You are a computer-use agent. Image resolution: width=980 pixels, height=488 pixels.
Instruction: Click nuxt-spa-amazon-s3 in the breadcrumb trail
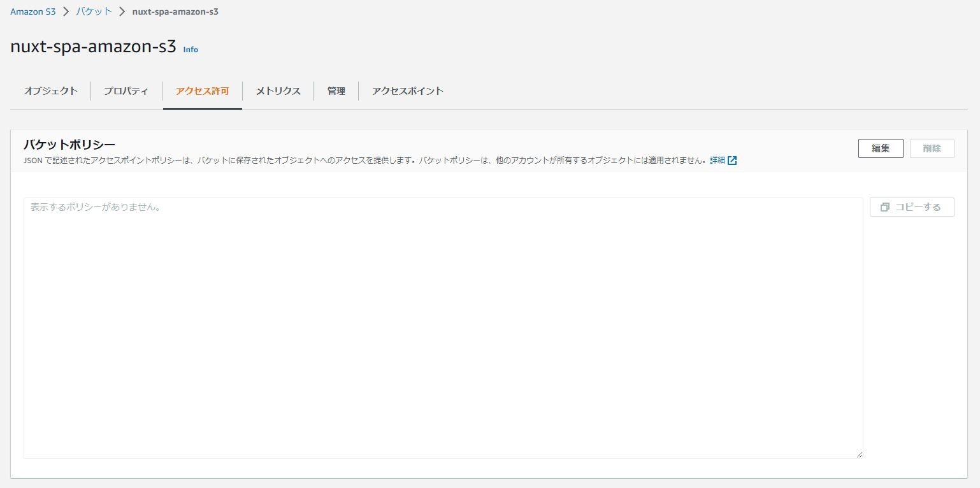coord(175,11)
